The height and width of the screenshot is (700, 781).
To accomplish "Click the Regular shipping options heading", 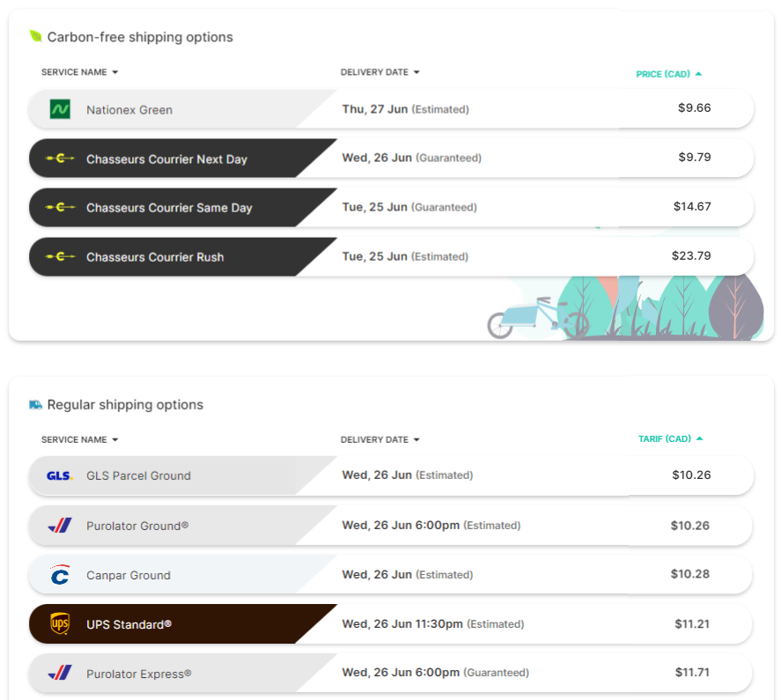I will pyautogui.click(x=125, y=404).
